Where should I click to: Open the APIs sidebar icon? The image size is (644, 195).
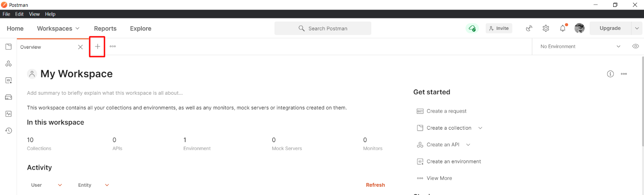(x=8, y=63)
